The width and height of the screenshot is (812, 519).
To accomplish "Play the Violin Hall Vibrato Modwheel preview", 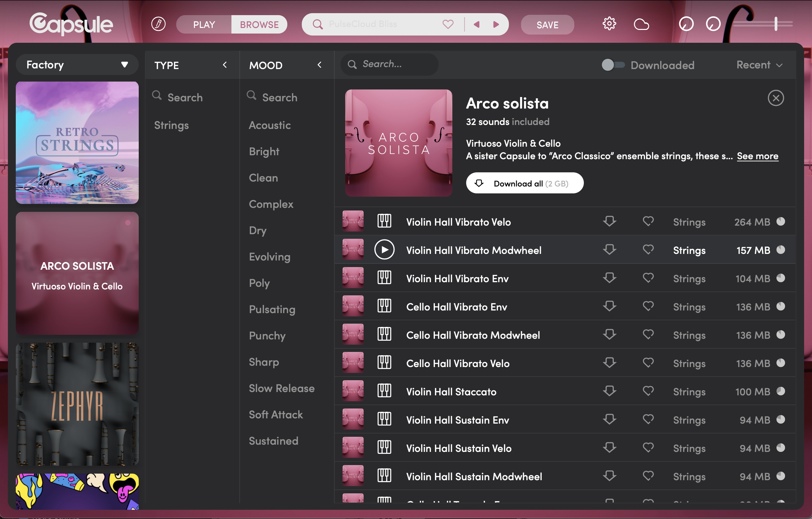I will coord(384,250).
